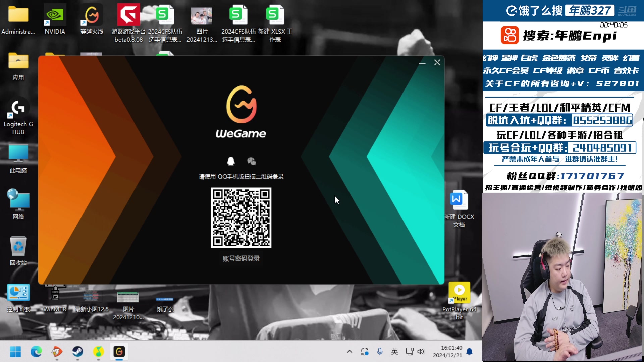Image resolution: width=644 pixels, height=362 pixels.
Task: Open the network display tray icon
Action: pos(410,351)
